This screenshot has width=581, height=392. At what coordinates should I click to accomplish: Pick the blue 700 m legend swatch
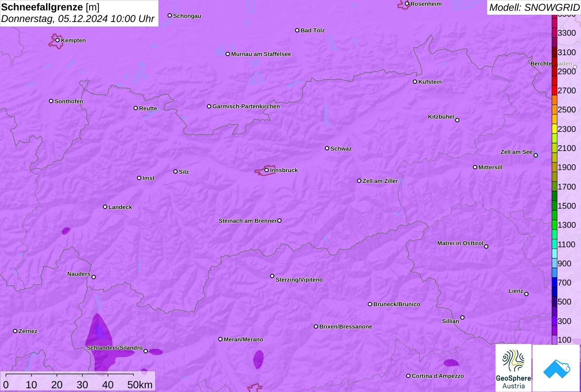pos(554,282)
